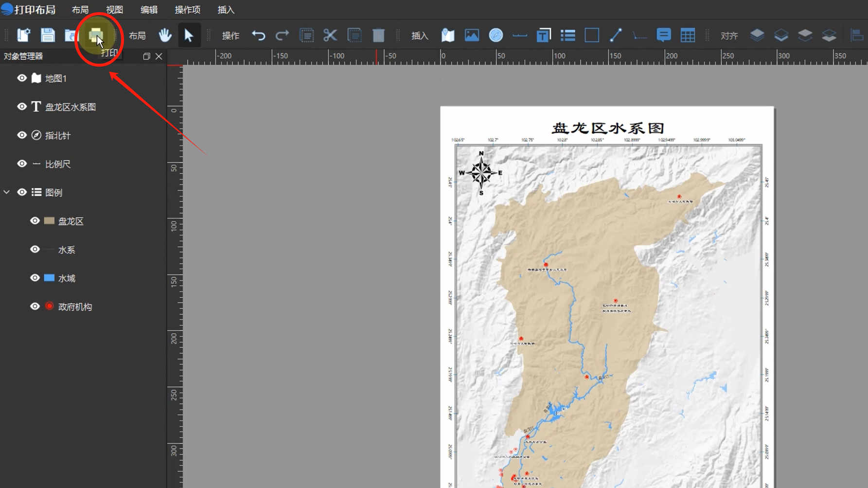Click the Print (打印) icon
The width and height of the screenshot is (868, 488).
point(96,36)
